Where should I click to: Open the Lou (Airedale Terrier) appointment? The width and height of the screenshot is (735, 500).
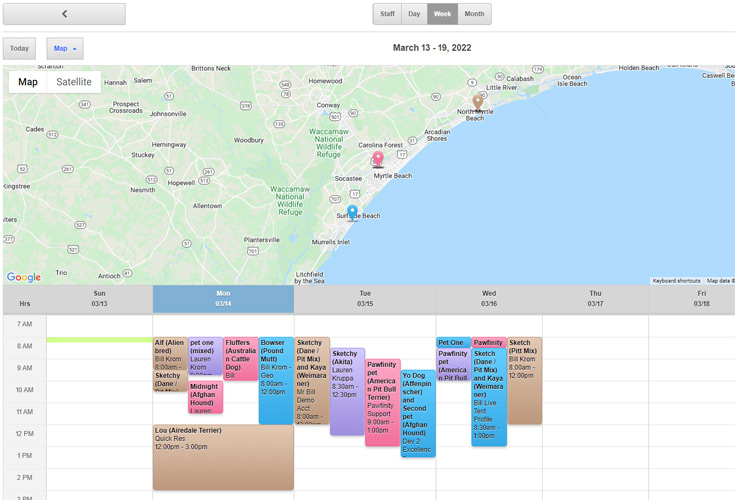click(x=222, y=457)
